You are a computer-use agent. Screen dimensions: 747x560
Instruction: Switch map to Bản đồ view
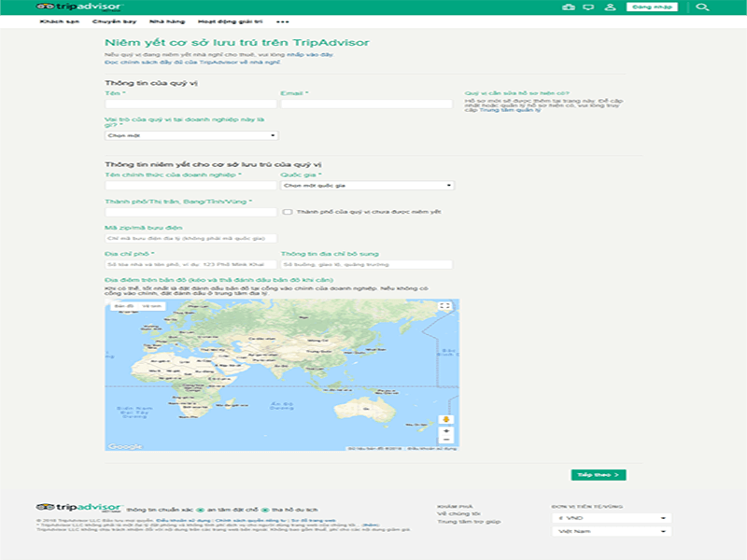click(x=124, y=306)
